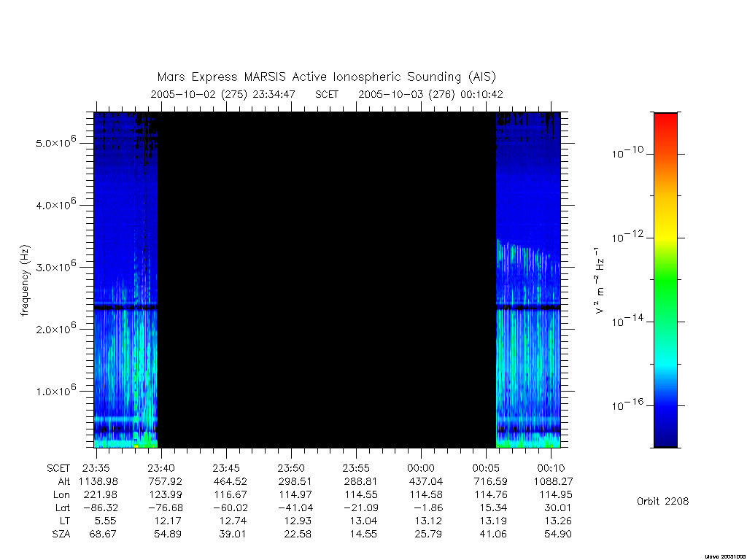Click the '4.0×10^6' frequency tick label
This screenshot has width=747, height=560.
click(x=55, y=204)
